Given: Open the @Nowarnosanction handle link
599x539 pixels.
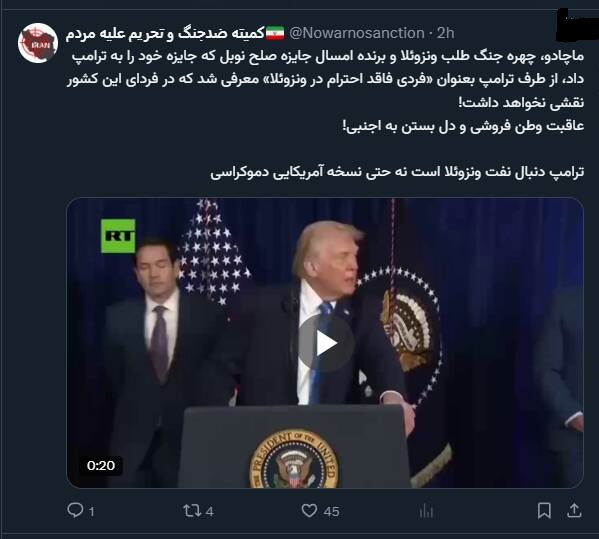Looking at the screenshot, I should [x=356, y=33].
